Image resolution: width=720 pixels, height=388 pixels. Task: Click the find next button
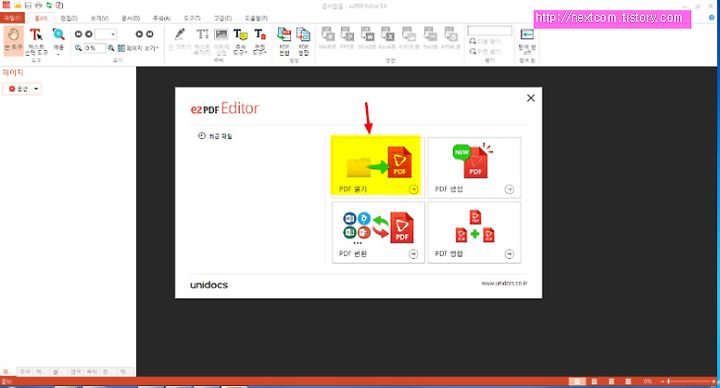tap(484, 41)
